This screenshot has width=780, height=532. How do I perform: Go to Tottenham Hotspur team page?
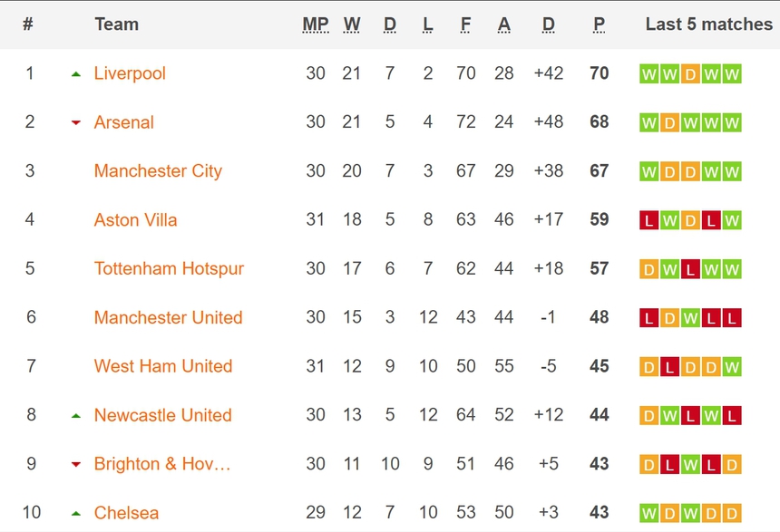(x=169, y=269)
